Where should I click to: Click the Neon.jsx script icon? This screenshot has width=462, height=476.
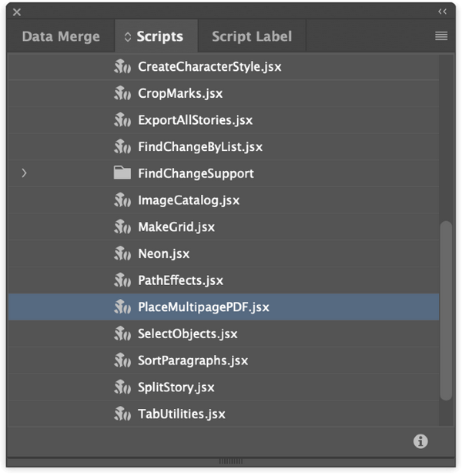122,253
